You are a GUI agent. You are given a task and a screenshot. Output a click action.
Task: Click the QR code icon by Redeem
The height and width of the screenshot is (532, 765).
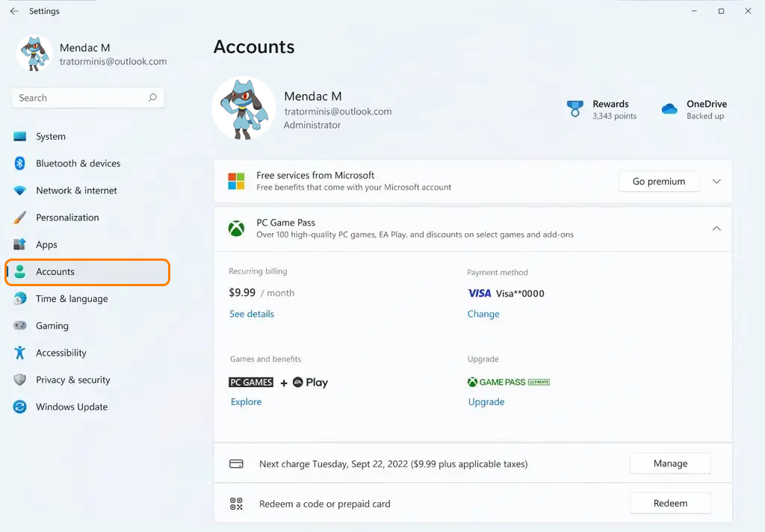(x=236, y=504)
